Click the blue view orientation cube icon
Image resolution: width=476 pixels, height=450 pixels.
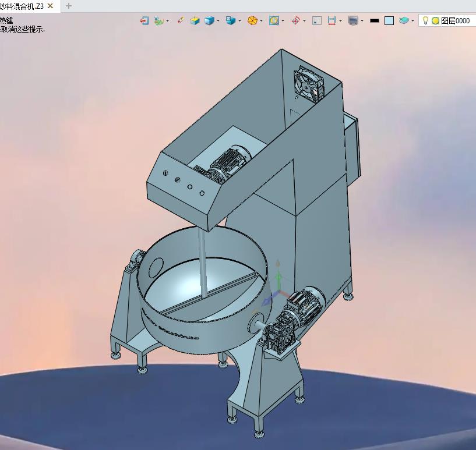(x=231, y=20)
